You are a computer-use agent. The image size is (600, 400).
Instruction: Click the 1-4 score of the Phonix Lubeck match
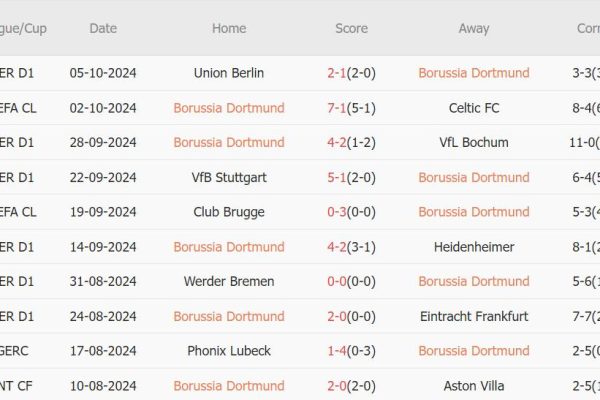[338, 351]
